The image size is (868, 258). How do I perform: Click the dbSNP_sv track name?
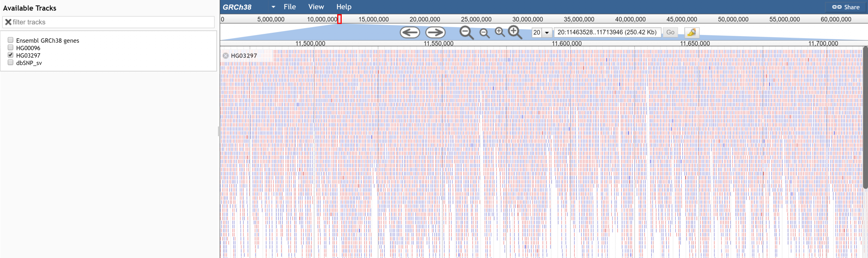[29, 63]
